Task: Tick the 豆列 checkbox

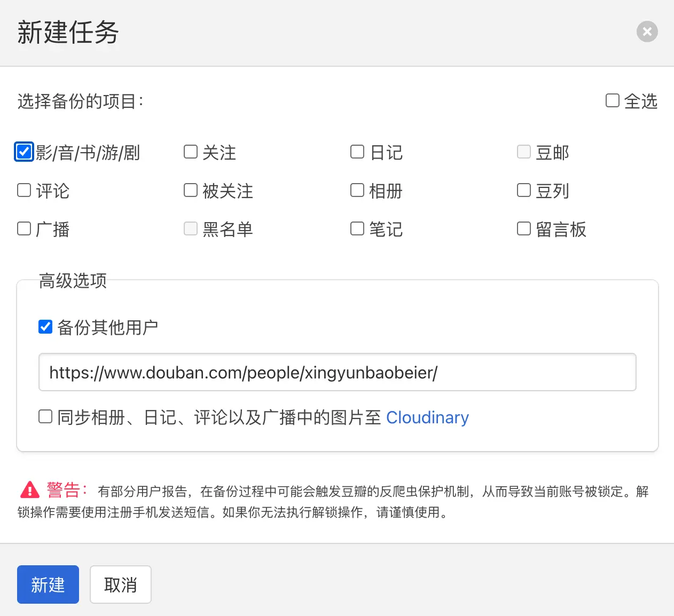Action: [x=524, y=191]
